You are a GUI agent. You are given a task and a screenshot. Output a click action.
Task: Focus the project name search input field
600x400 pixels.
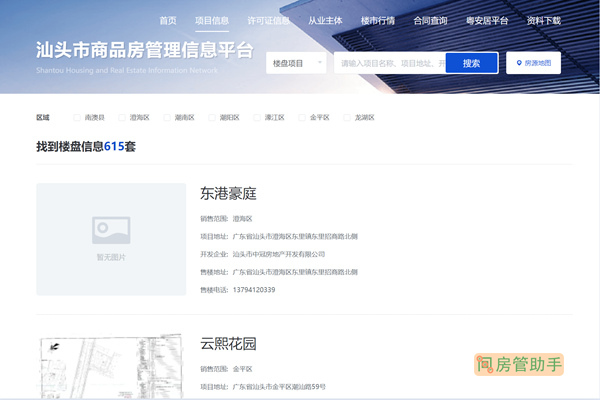click(x=390, y=63)
